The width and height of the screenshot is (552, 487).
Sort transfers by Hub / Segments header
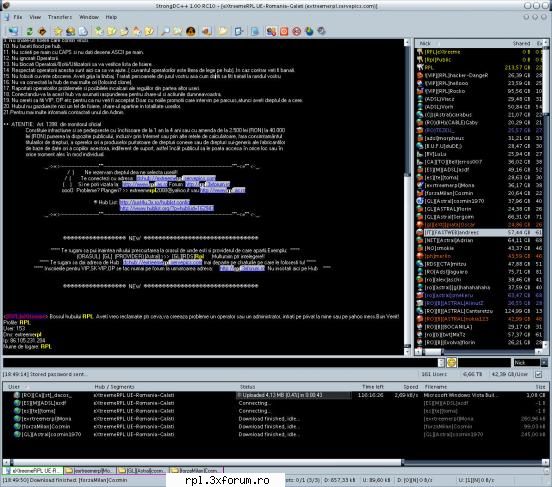pos(114,387)
